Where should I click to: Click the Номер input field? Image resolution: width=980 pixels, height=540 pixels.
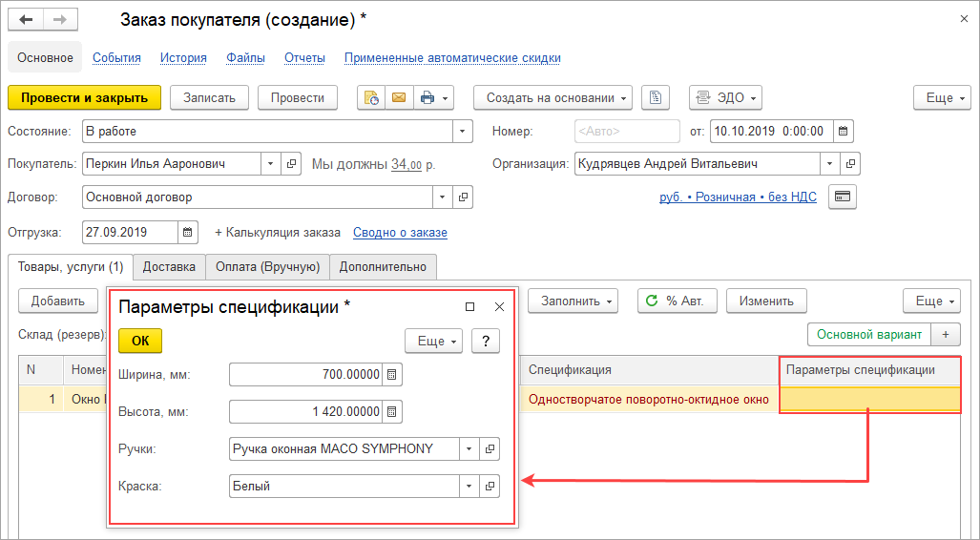click(626, 131)
